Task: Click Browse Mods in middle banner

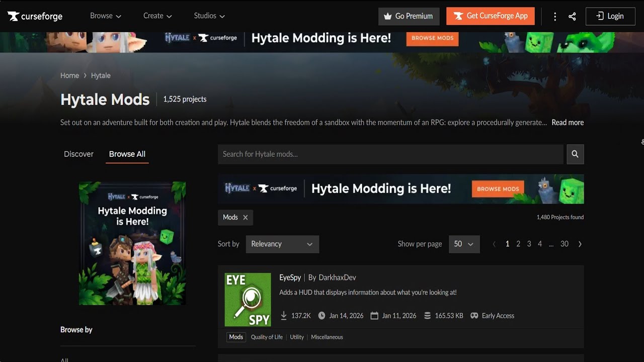Action: [498, 189]
